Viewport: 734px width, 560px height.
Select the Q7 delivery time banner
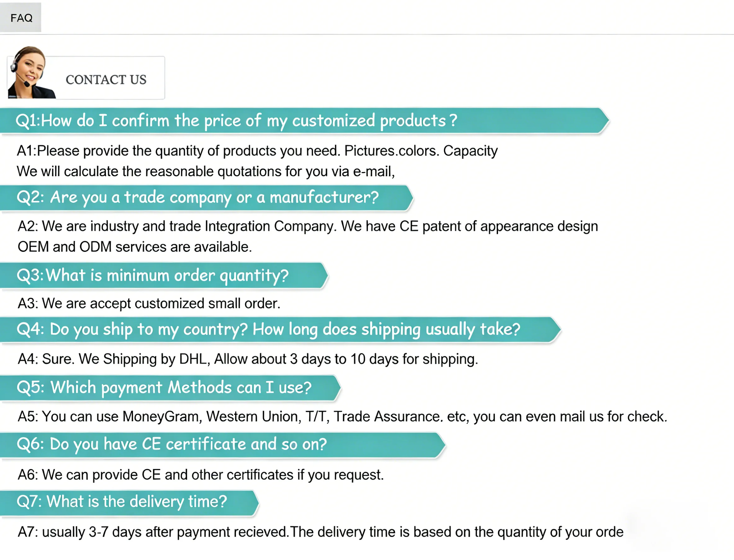(x=129, y=502)
